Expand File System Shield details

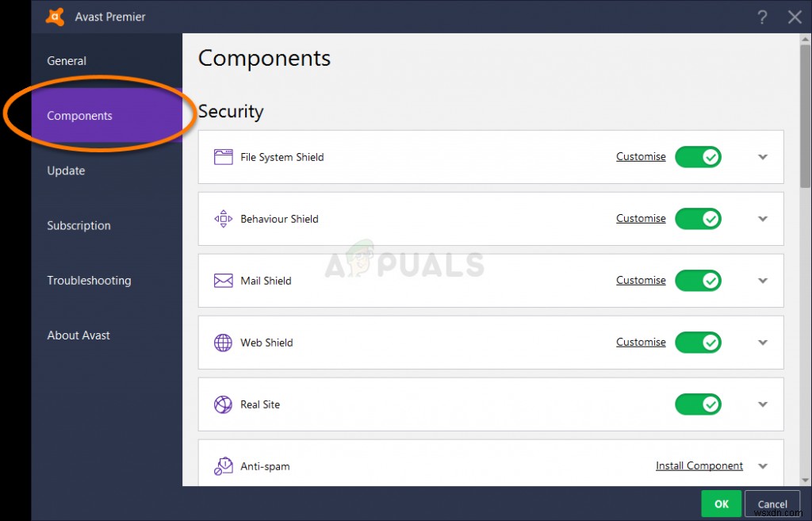tap(762, 156)
